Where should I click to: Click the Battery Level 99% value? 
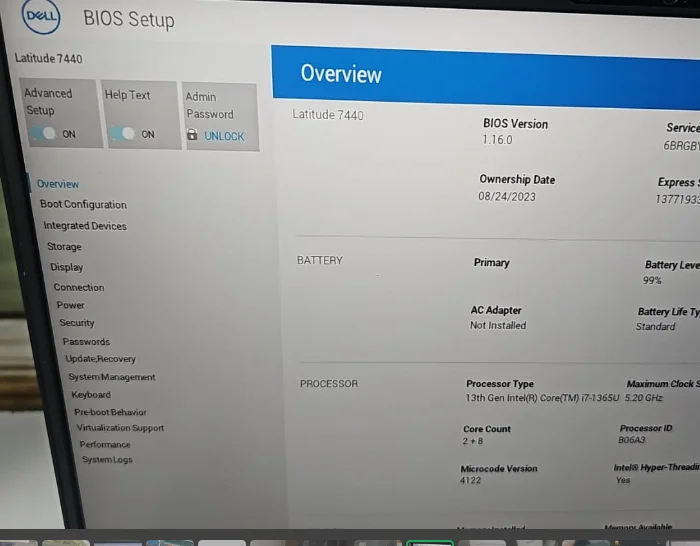(x=652, y=280)
